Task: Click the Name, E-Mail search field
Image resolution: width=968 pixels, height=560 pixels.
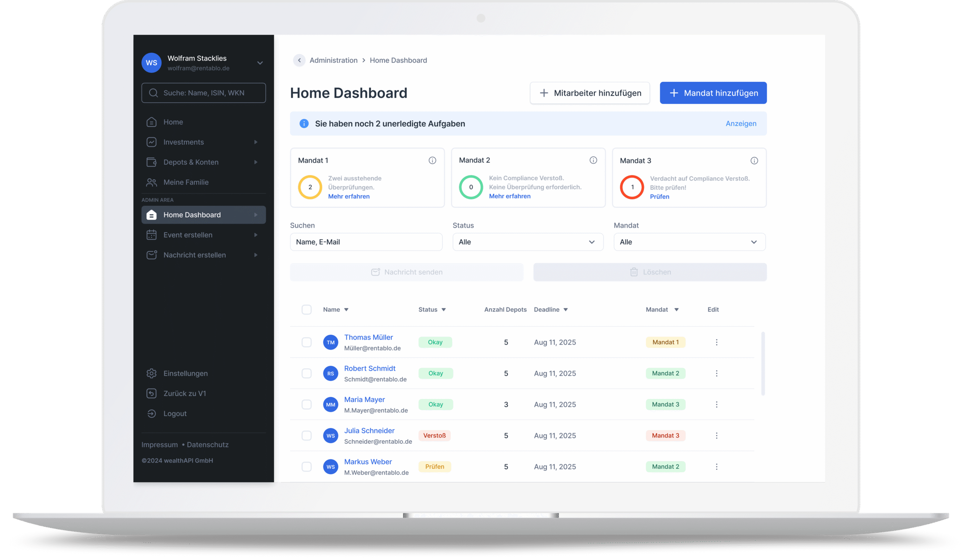Action: (x=366, y=242)
